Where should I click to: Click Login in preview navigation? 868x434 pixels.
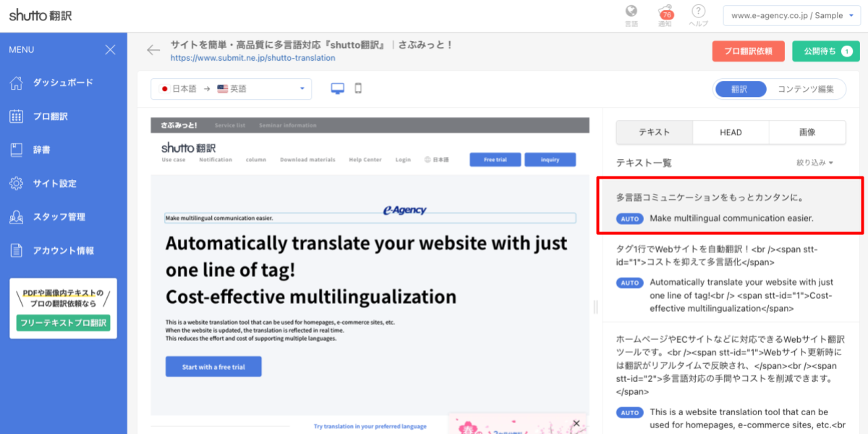click(403, 160)
